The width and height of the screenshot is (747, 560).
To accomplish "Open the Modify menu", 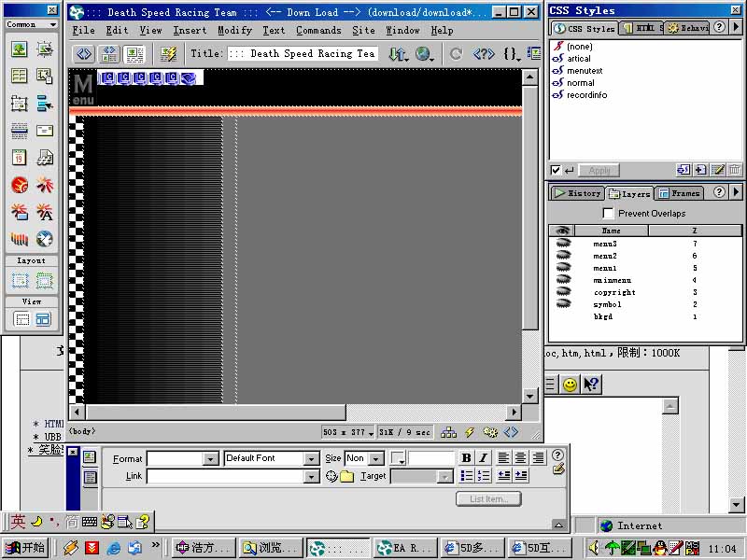I will pos(234,30).
